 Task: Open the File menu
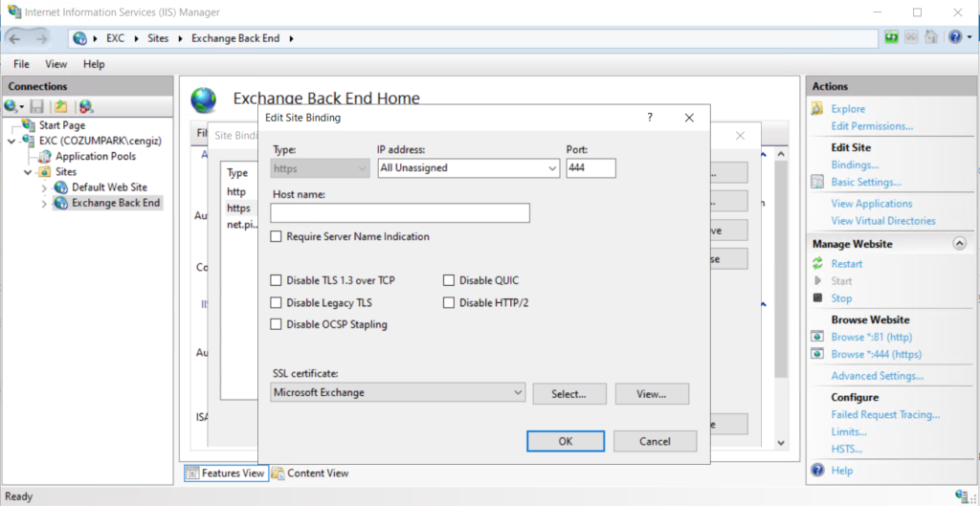21,64
